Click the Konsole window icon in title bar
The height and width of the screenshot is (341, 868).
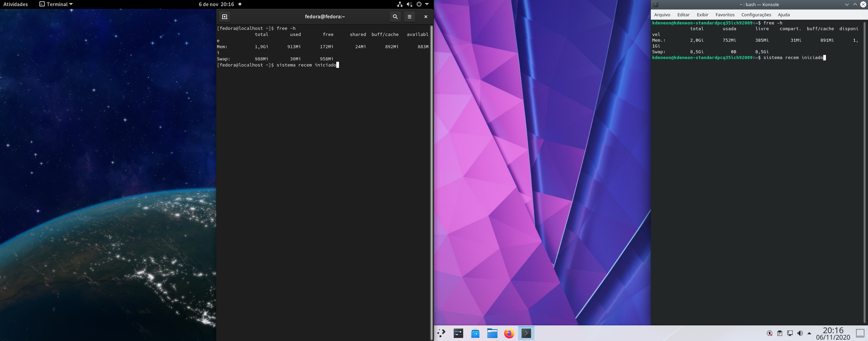(656, 4)
